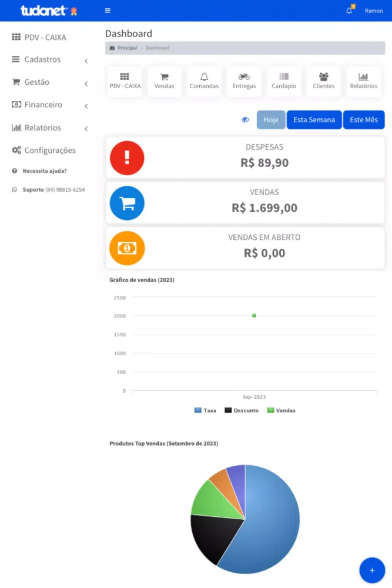Click the blue Vendas cart icon
The image size is (392, 588).
127,203
